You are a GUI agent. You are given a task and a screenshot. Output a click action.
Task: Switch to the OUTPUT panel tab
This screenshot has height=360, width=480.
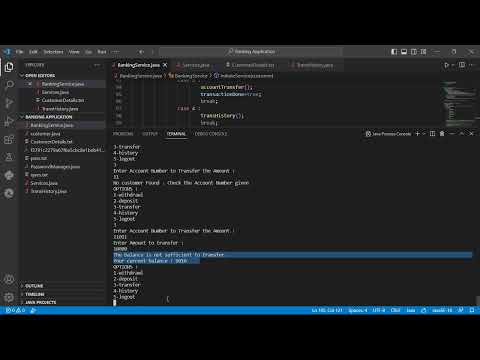tap(150, 134)
